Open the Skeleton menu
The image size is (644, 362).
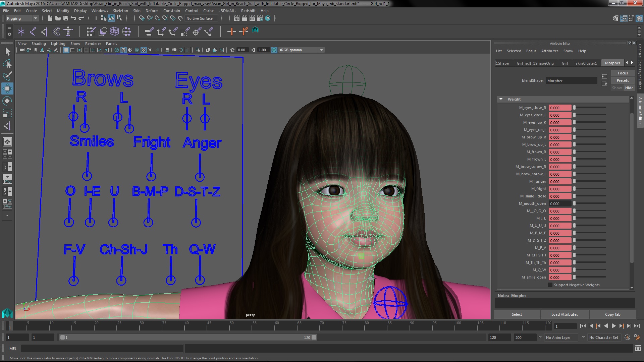click(120, 11)
